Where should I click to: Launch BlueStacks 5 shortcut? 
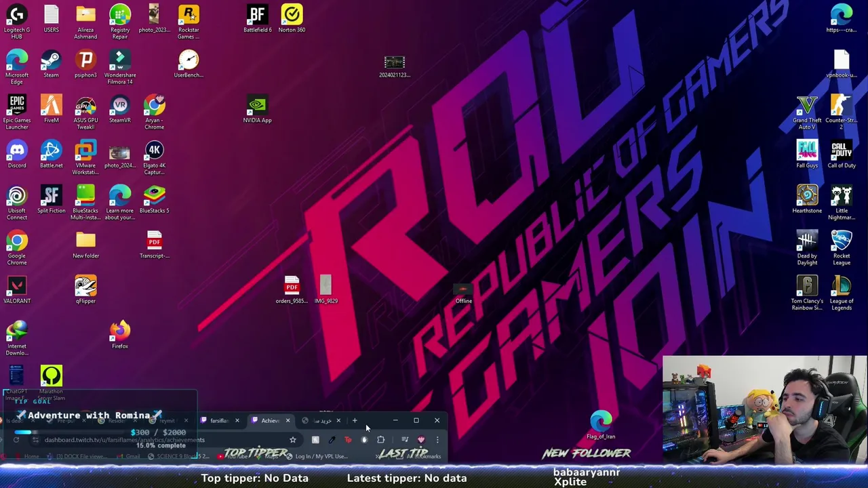tap(154, 200)
